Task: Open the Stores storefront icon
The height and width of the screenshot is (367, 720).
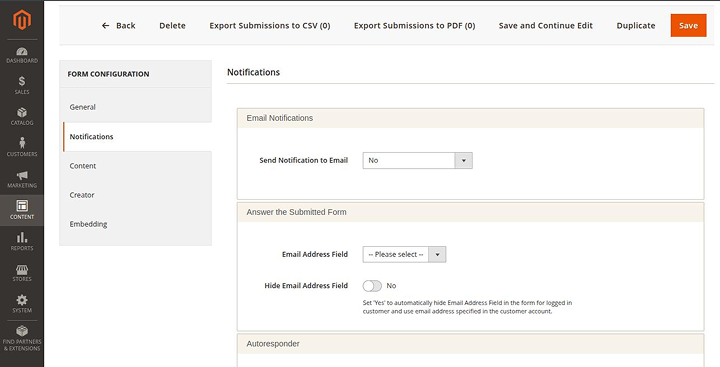Action: pyautogui.click(x=22, y=269)
